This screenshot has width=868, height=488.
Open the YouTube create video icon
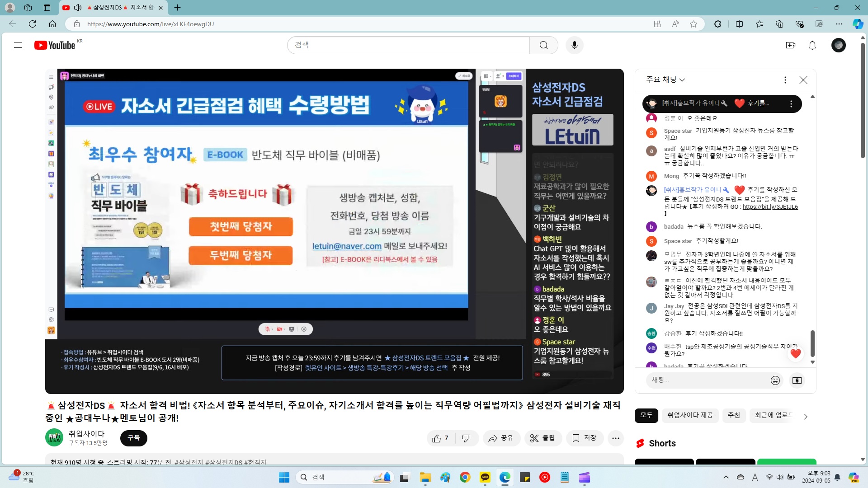coord(791,45)
